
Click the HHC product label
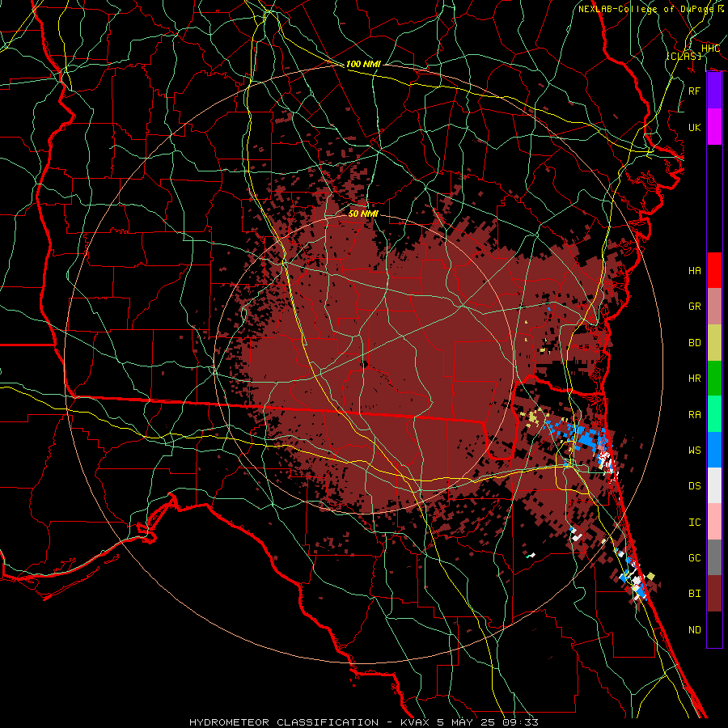(x=710, y=48)
